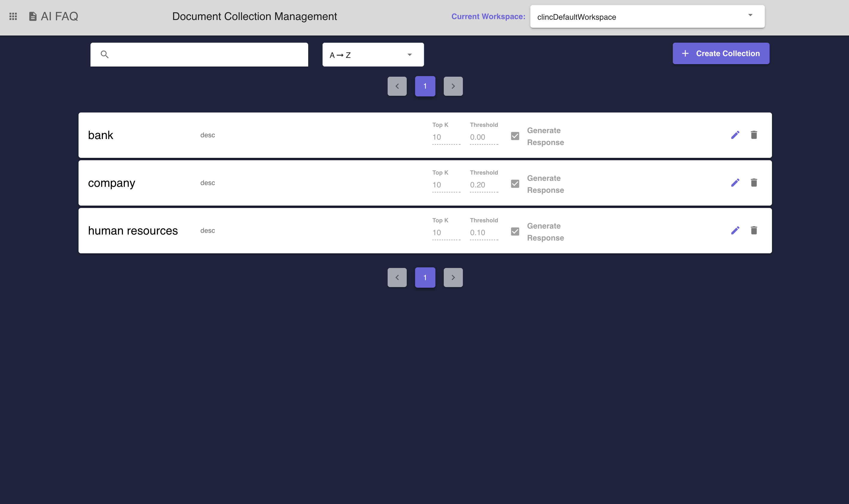Click the desc text in human resources row
849x504 pixels.
207,231
